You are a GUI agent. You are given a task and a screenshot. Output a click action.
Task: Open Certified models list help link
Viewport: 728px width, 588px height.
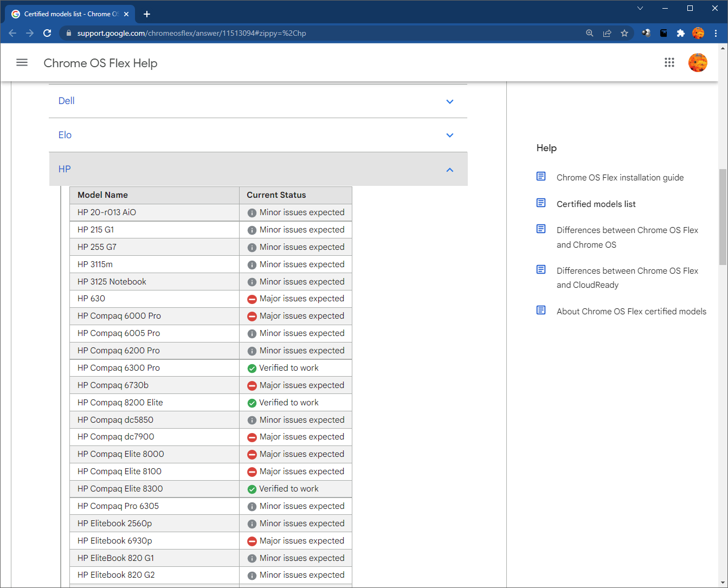tap(596, 204)
